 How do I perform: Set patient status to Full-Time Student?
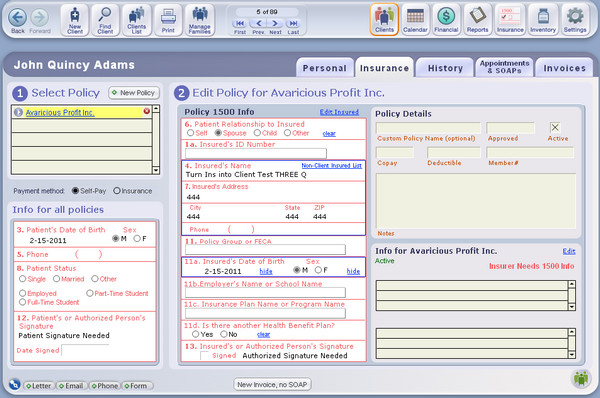click(23, 302)
